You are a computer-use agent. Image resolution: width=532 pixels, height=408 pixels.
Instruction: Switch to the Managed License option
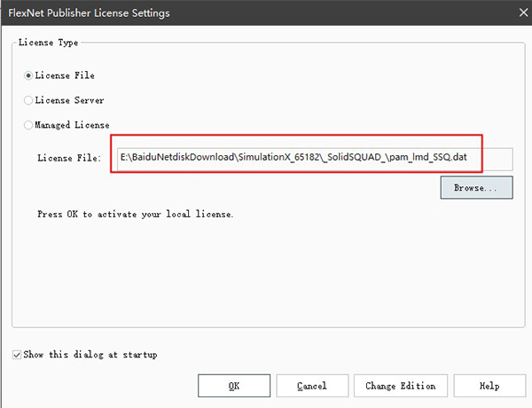(29, 125)
